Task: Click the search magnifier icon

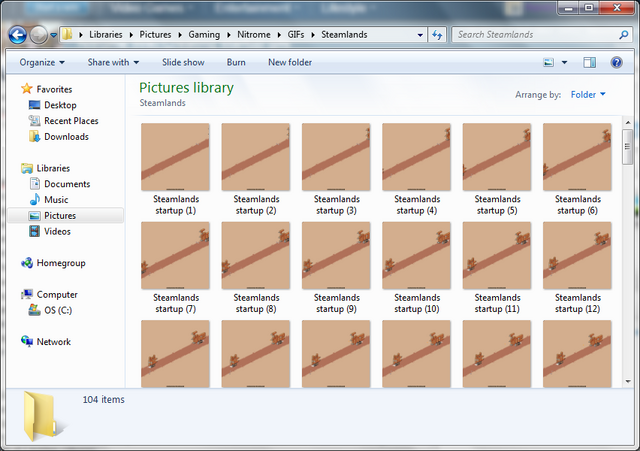Action: (x=623, y=35)
